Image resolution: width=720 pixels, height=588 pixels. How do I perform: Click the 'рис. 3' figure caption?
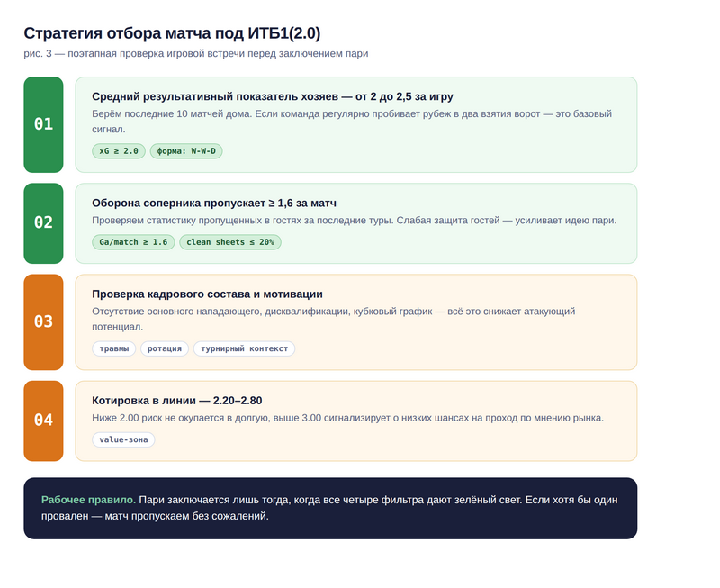coord(195,53)
